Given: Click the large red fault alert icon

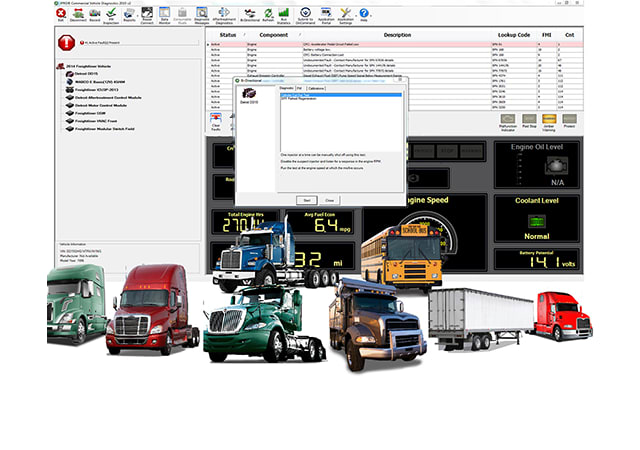Looking at the screenshot, I should pos(67,42).
